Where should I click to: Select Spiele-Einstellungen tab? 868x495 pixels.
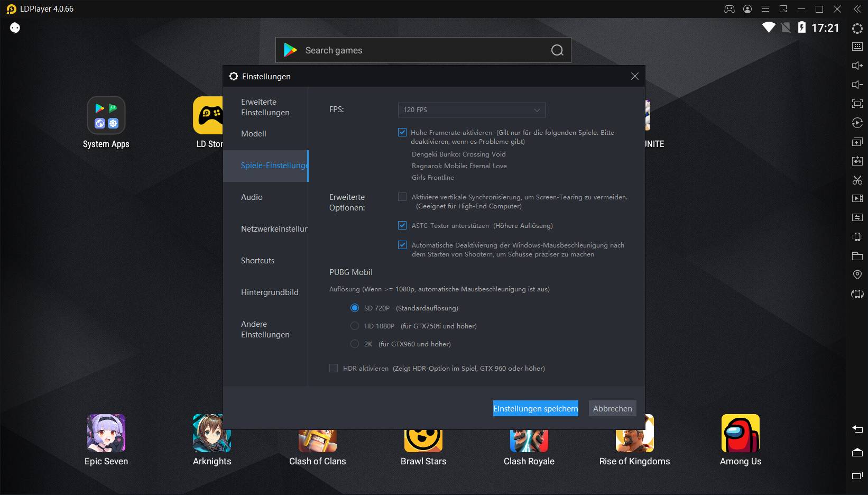coord(265,166)
